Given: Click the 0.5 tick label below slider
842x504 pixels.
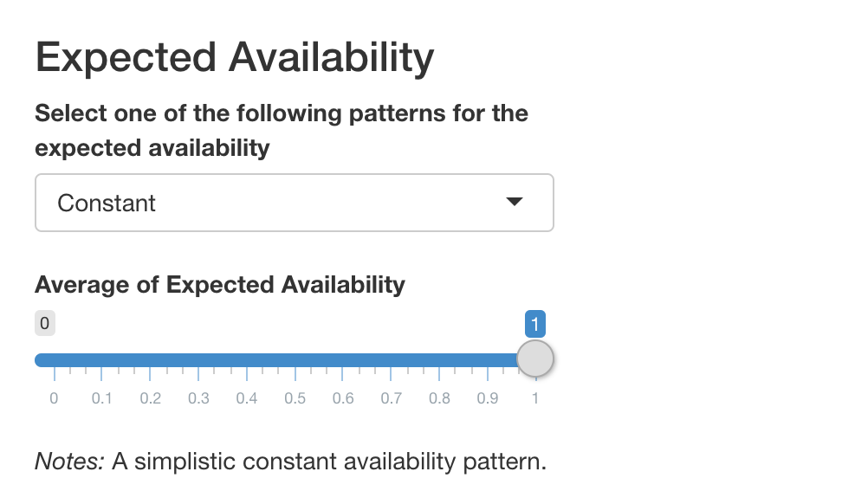Looking at the screenshot, I should pyautogui.click(x=295, y=399).
